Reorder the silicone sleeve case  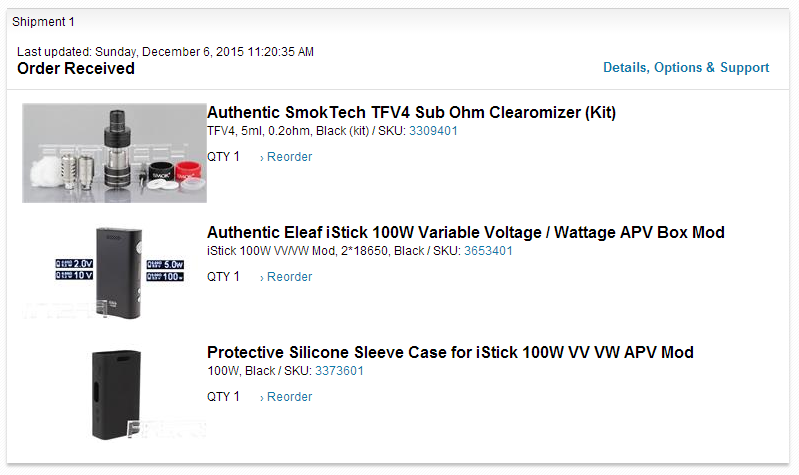pyautogui.click(x=286, y=397)
